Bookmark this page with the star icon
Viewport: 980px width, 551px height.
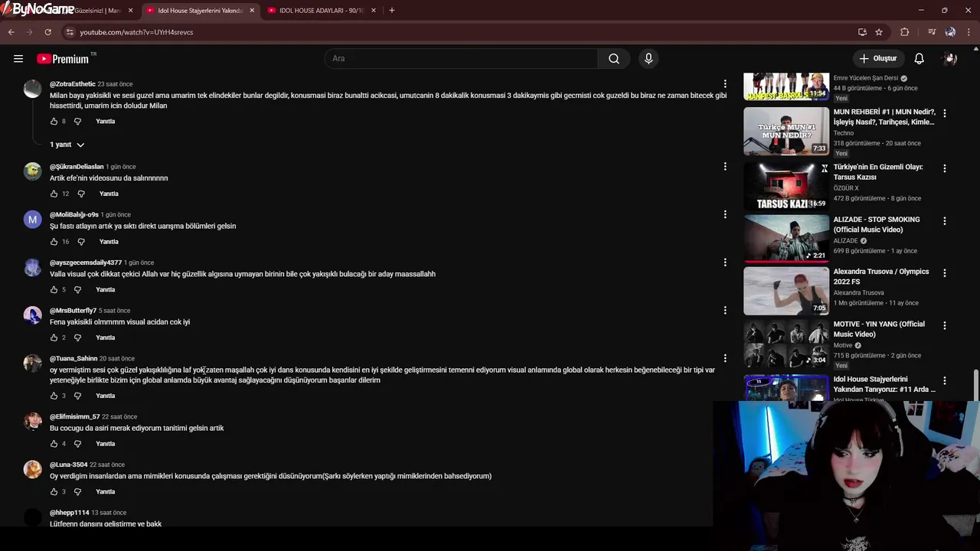[x=879, y=32]
